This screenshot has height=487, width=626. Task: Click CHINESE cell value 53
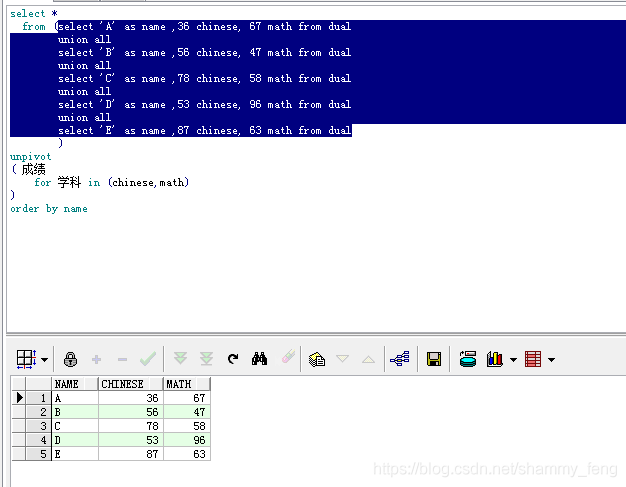[x=131, y=440]
